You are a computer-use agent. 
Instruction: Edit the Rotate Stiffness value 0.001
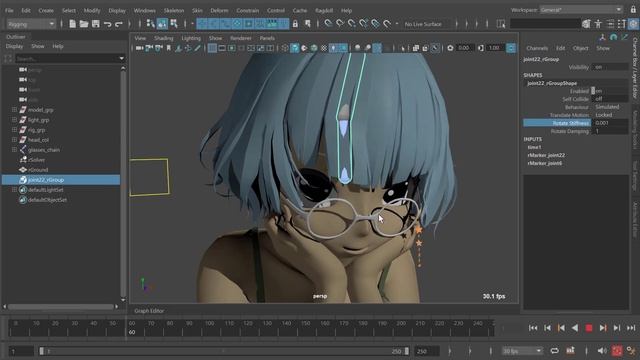pyautogui.click(x=610, y=123)
